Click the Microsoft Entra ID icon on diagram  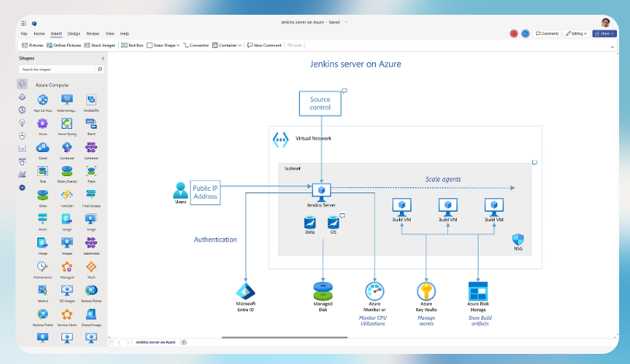click(x=245, y=290)
